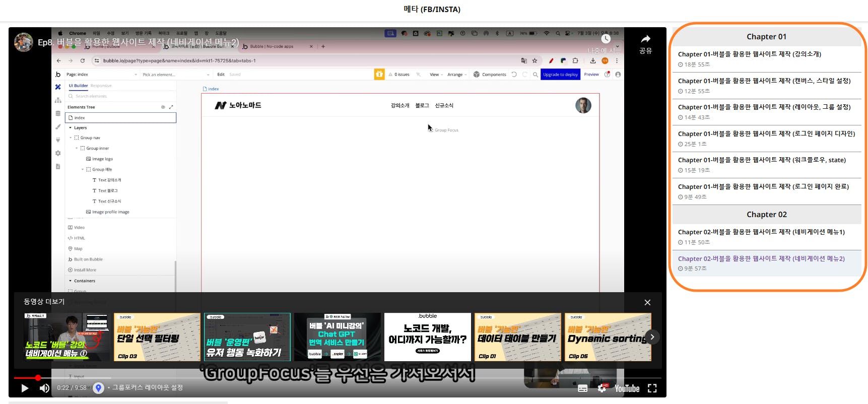Seek on the video progress bar
868x404 pixels.
338,378
